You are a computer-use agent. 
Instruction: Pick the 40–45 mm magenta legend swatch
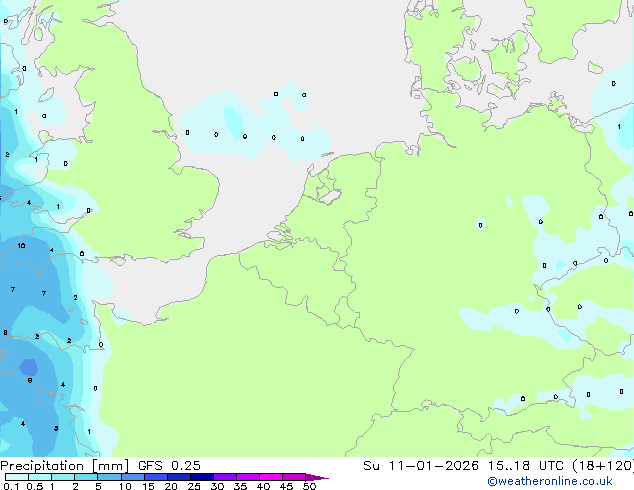[271, 477]
